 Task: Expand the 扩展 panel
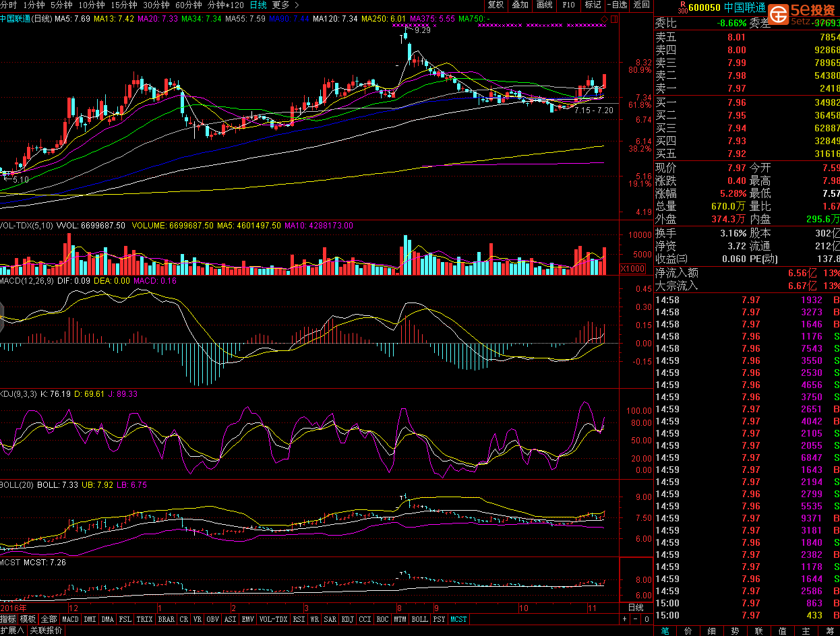(x=13, y=631)
